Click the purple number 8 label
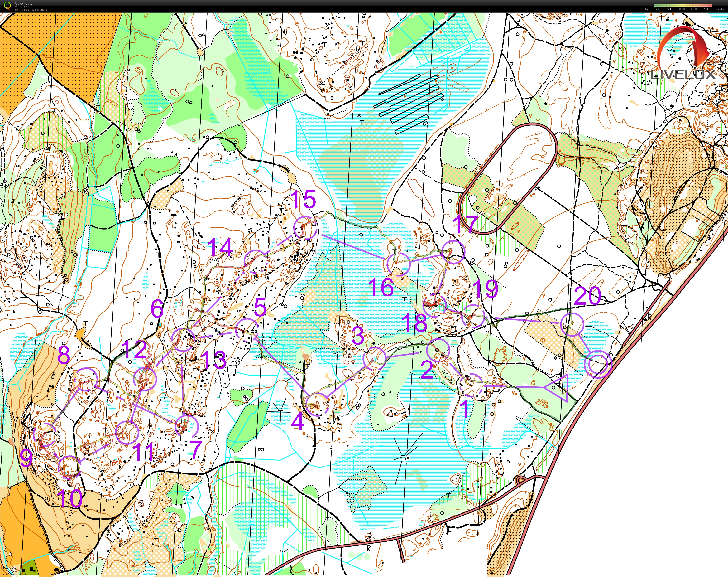Screen dimensions: 728x577 click(x=64, y=355)
